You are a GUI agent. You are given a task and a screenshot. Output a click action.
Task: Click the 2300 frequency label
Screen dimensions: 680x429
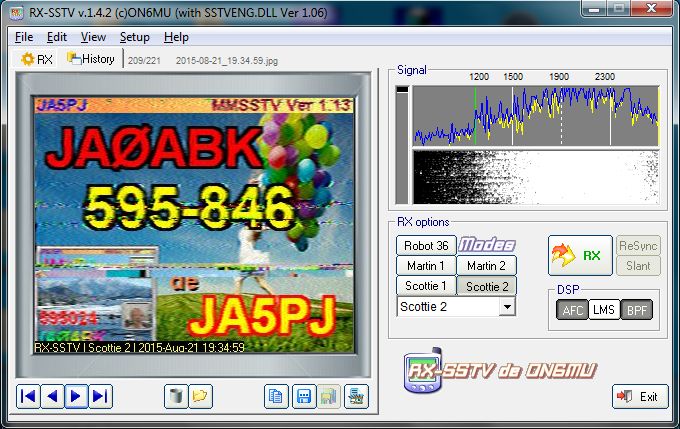tap(605, 77)
